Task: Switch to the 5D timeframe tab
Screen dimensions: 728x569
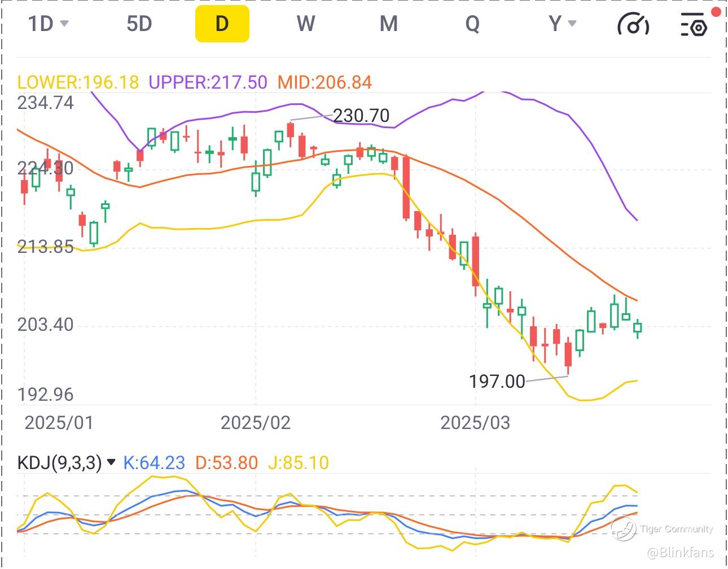Action: pos(139,24)
